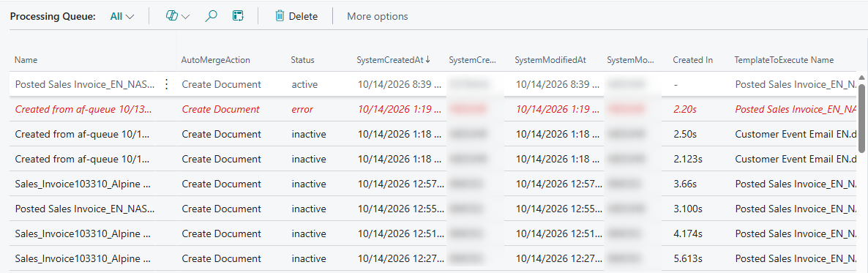
Task: Open the red error row 'Created from af-queue'
Action: tap(83, 109)
